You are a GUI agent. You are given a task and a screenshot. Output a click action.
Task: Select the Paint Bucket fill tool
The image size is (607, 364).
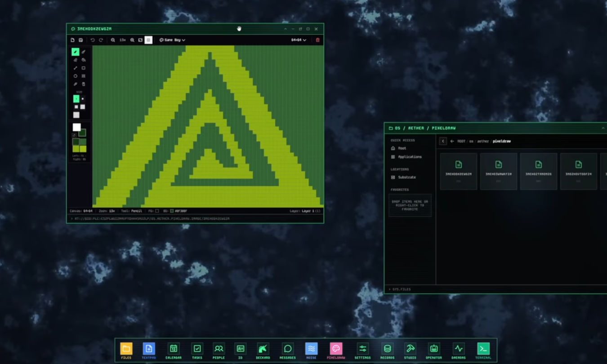[84, 60]
